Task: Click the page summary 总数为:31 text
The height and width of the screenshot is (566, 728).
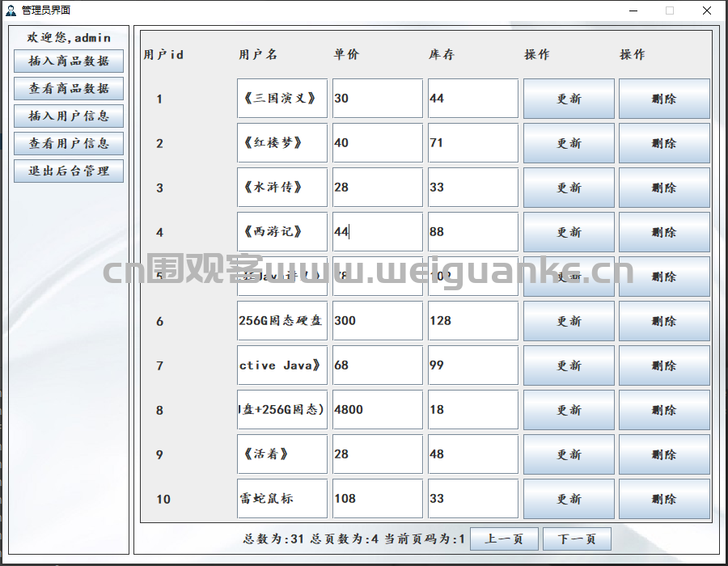Action: tap(273, 539)
